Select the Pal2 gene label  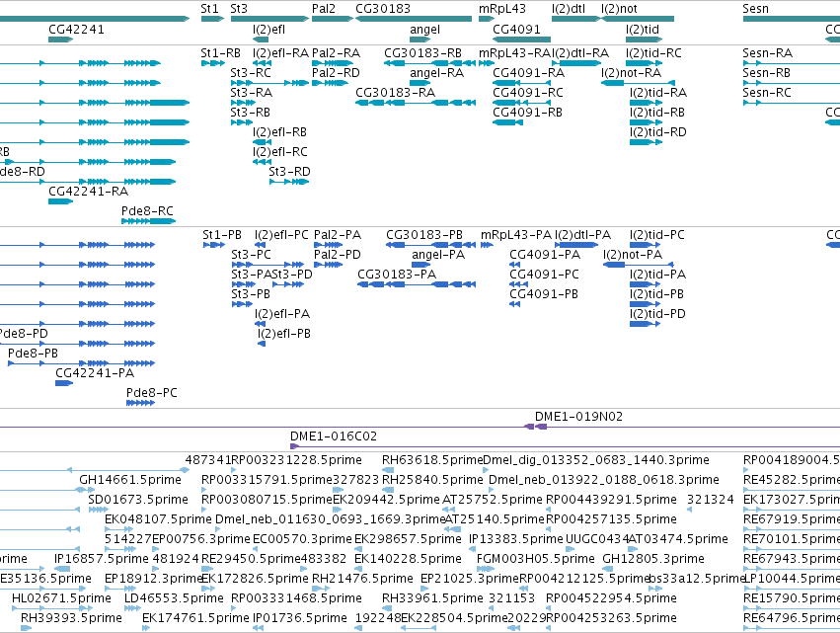pyautogui.click(x=324, y=9)
